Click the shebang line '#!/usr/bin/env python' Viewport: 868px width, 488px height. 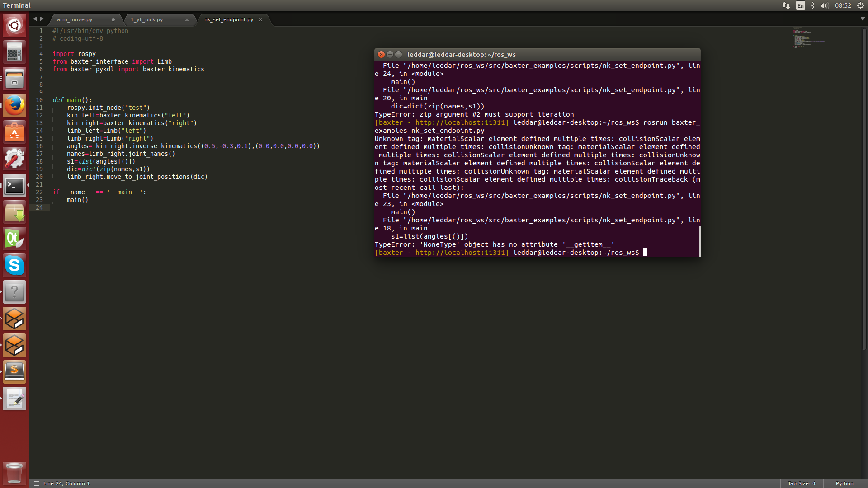90,31
